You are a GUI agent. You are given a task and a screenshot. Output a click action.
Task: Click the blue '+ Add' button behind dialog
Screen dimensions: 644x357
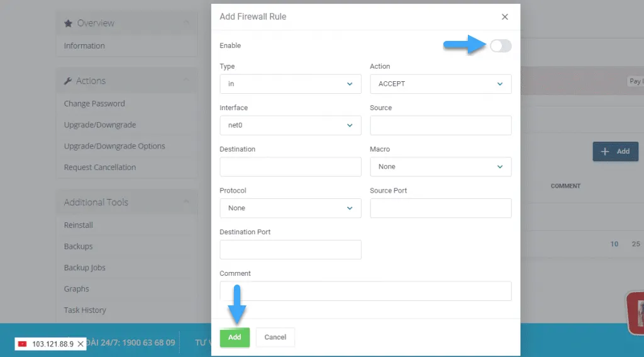point(615,151)
